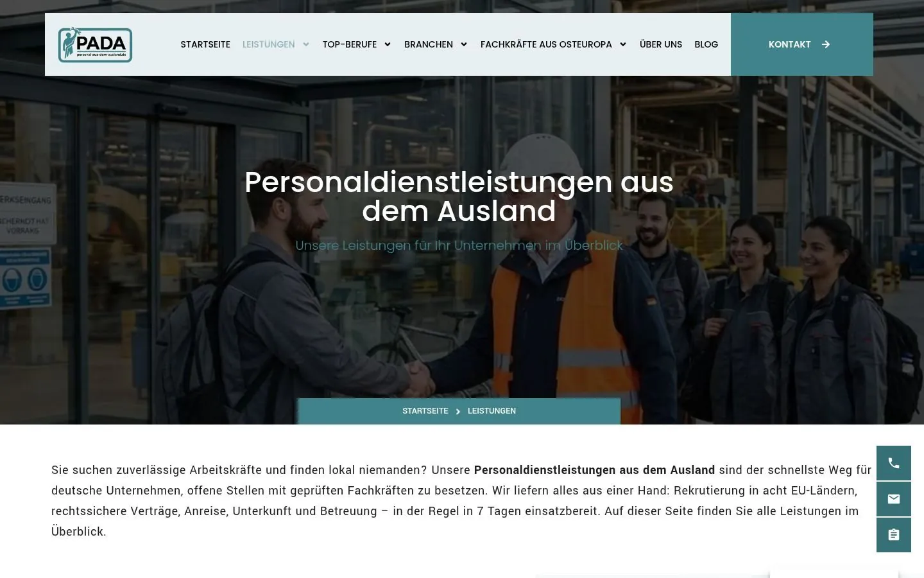
Task: Click the email envelope icon
Action: coord(894,499)
